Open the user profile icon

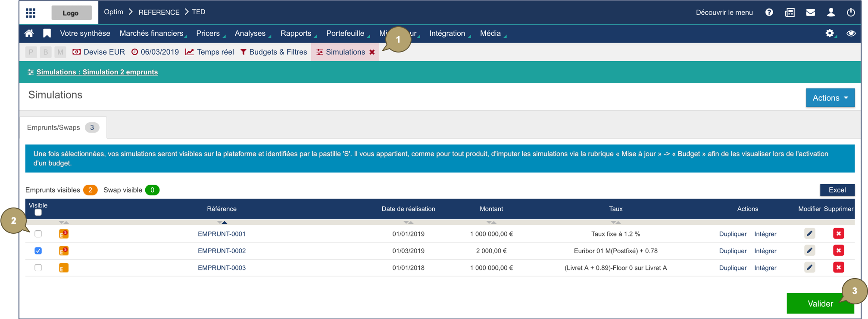[831, 12]
